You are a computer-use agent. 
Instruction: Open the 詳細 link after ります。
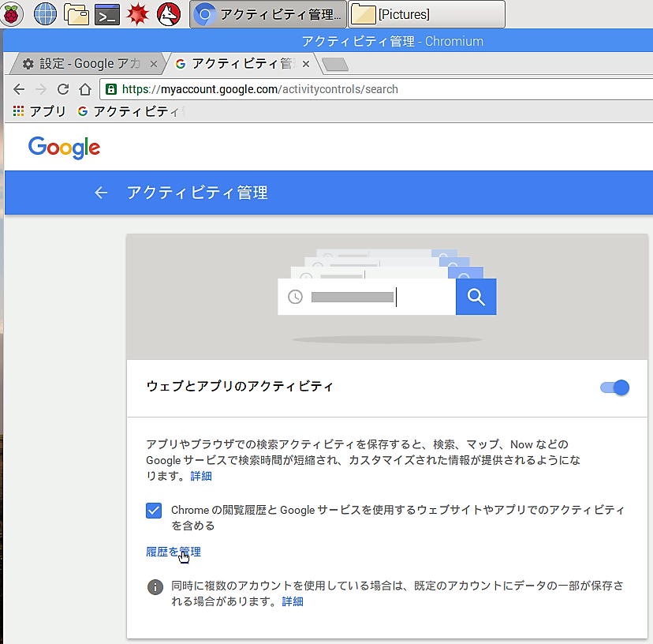(201, 476)
